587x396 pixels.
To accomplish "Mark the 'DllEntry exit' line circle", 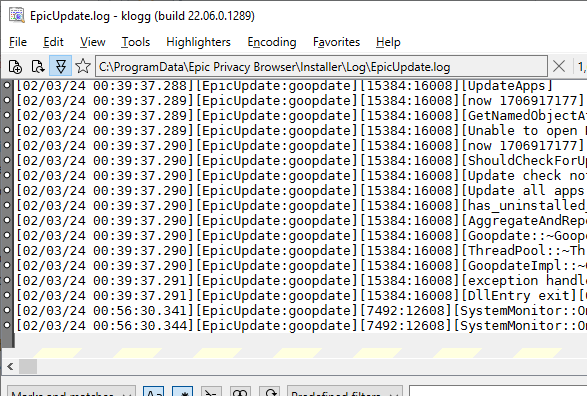I will (x=7, y=295).
